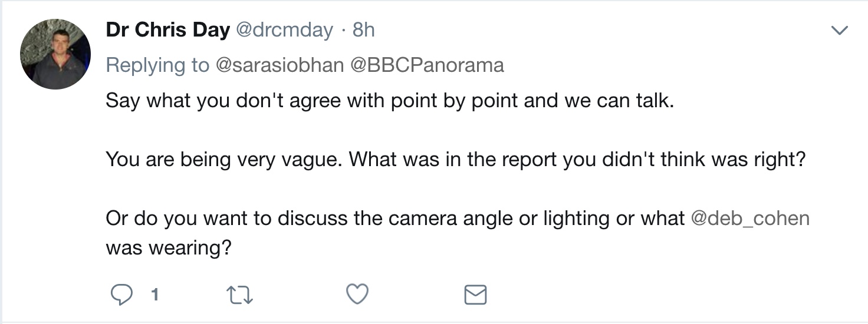Click the "You are being very vague" sentence
Image resolution: width=868 pixels, height=324 pixels.
[x=224, y=160]
